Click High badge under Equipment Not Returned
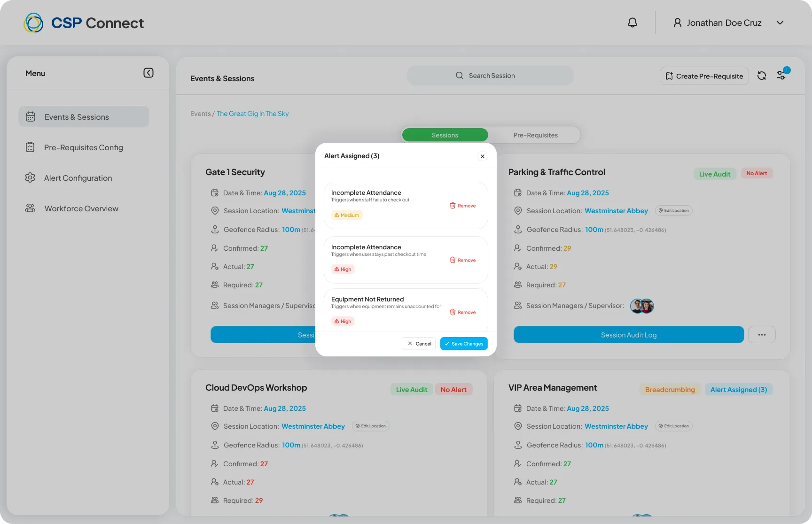Screen dimensions: 812x524 click(343, 321)
